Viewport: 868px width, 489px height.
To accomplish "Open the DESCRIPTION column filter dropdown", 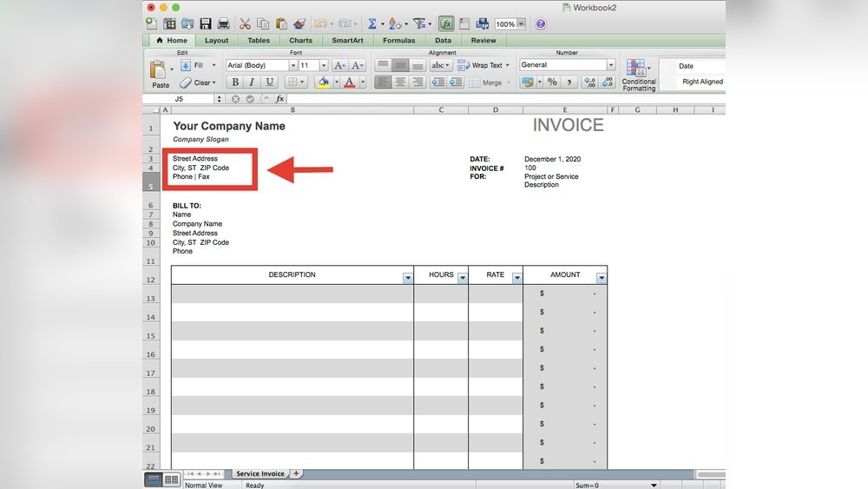I will [x=408, y=278].
